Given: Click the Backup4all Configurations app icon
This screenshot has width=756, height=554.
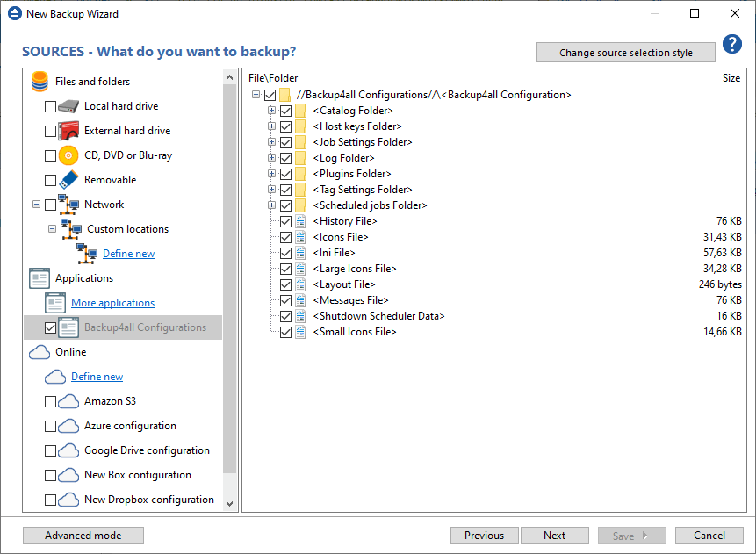Looking at the screenshot, I should coord(68,327).
